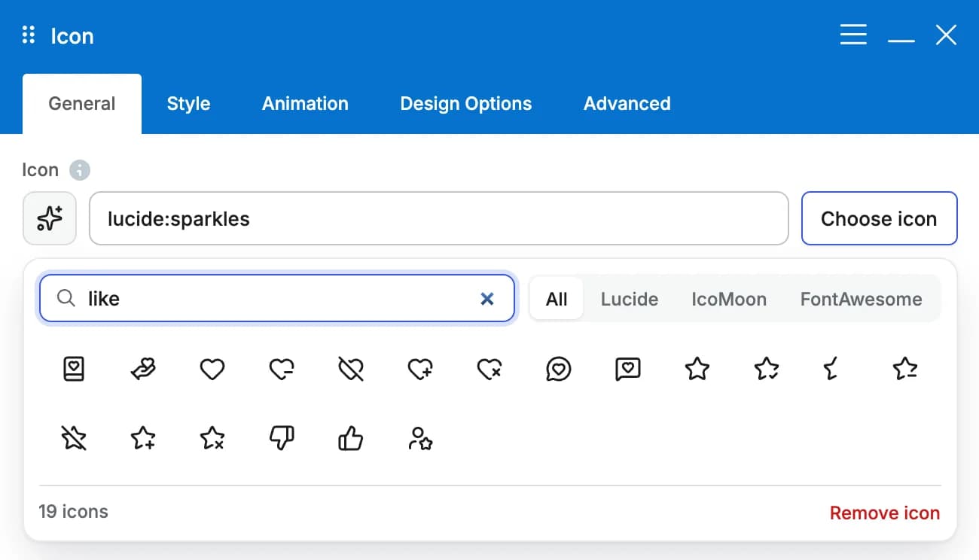Click the info icon beside Icon label
Image resolution: width=979 pixels, height=560 pixels.
tap(80, 170)
